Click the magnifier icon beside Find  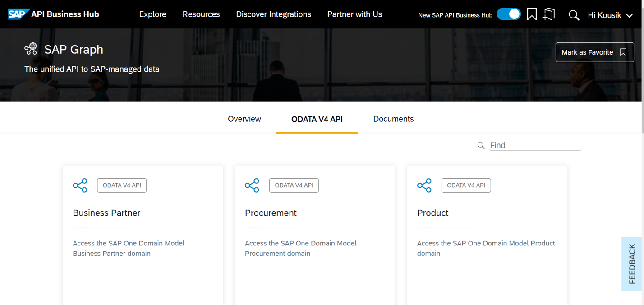click(x=481, y=145)
